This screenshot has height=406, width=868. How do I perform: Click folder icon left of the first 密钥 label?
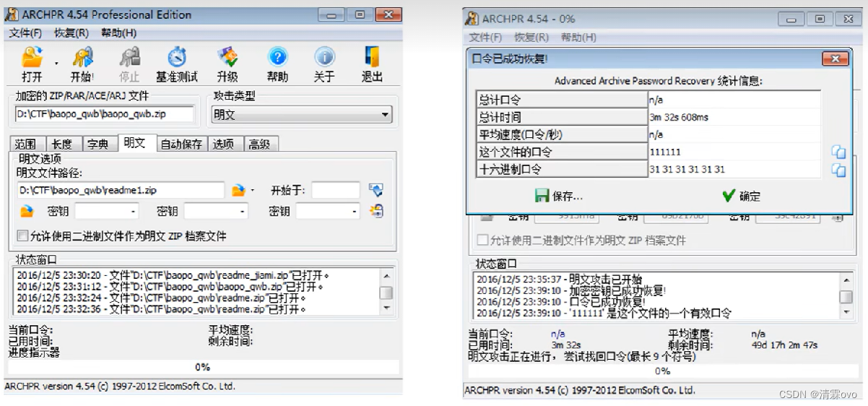tap(27, 211)
